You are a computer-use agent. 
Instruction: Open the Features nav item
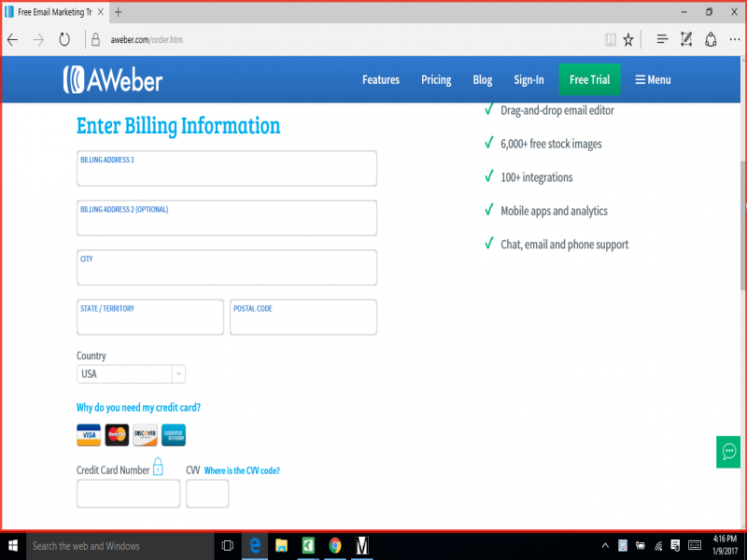tap(381, 79)
